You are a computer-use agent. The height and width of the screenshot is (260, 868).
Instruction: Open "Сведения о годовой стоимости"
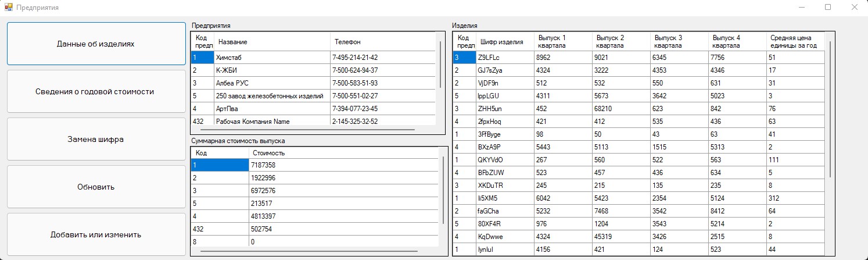(x=96, y=92)
